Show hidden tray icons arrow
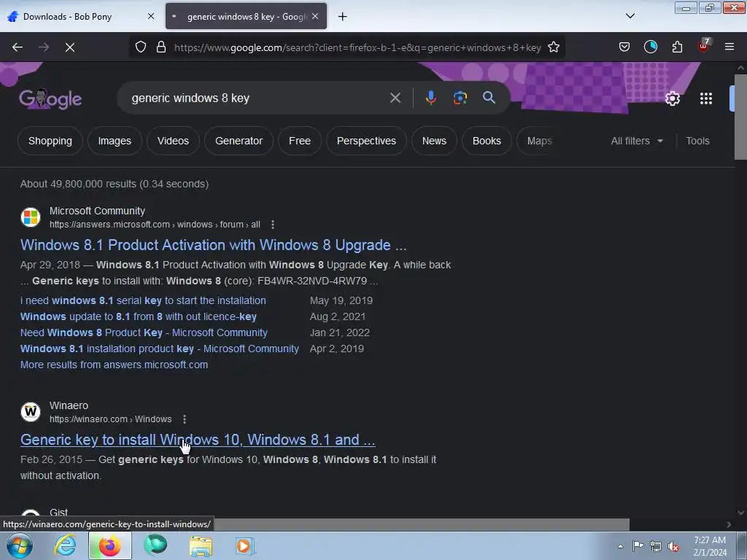747x560 pixels. (x=620, y=546)
